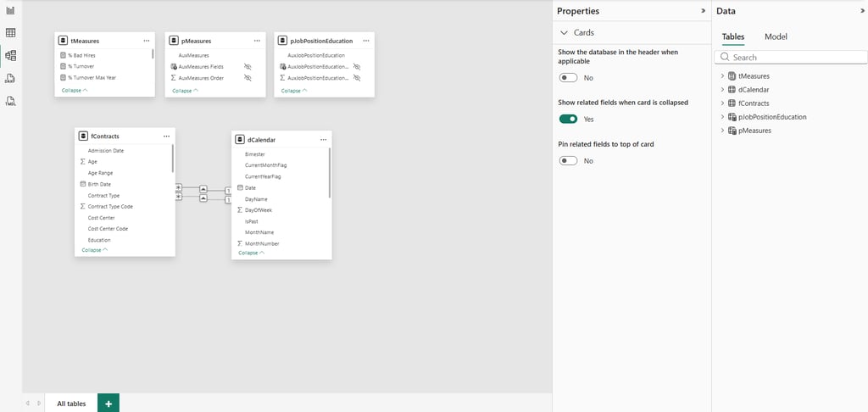Select DayOfWeek field in dCalendar
This screenshot has height=412, width=868.
(259, 210)
